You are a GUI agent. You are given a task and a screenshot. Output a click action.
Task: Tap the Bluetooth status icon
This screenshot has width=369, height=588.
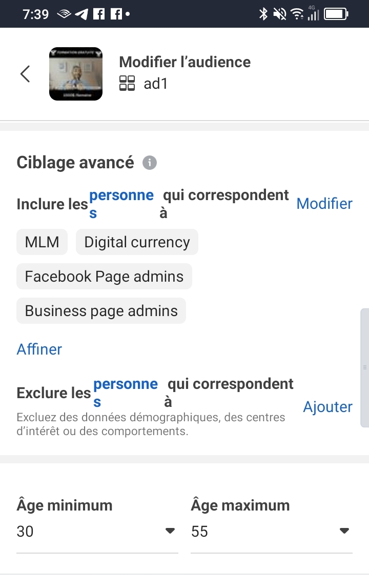pyautogui.click(x=263, y=14)
